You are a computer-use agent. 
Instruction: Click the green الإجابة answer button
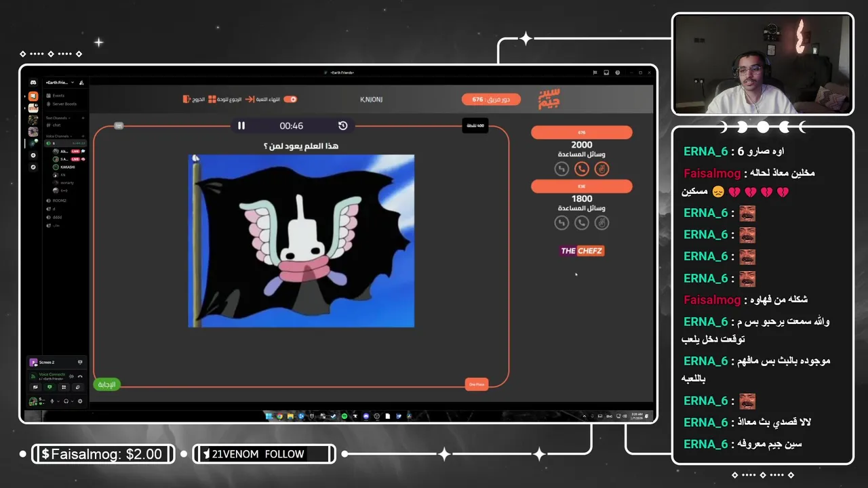coord(107,384)
